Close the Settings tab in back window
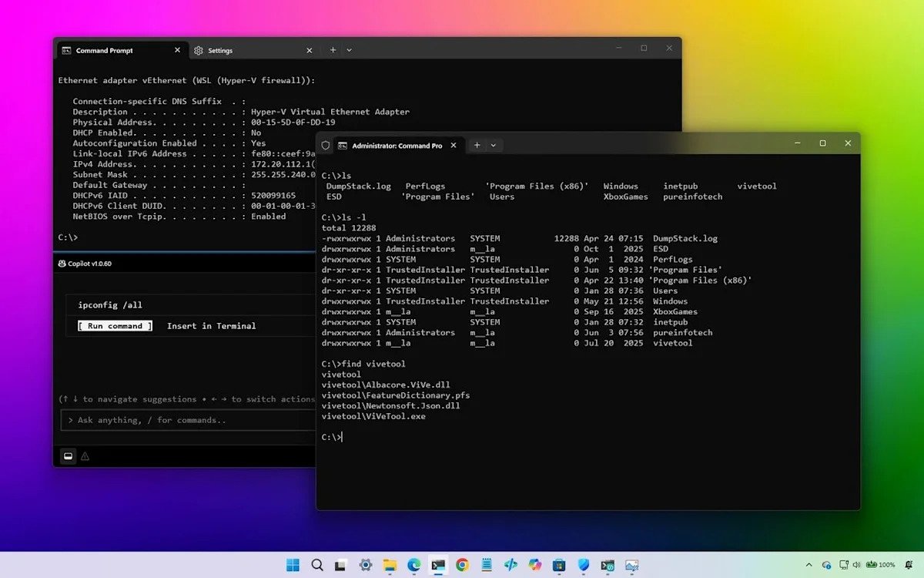924x578 pixels. click(309, 50)
